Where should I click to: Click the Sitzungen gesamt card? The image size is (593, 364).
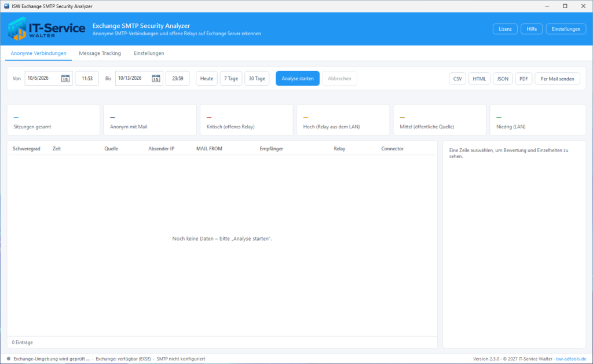click(x=53, y=120)
